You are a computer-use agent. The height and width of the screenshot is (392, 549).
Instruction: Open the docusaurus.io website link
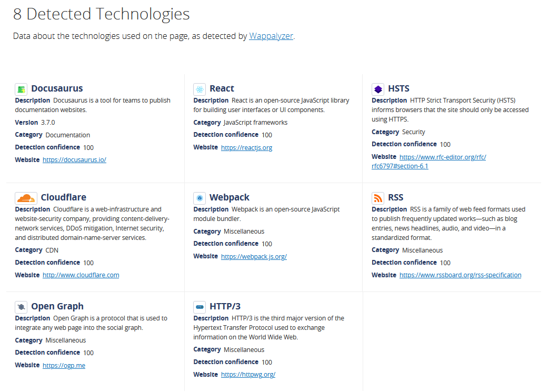[x=74, y=160]
